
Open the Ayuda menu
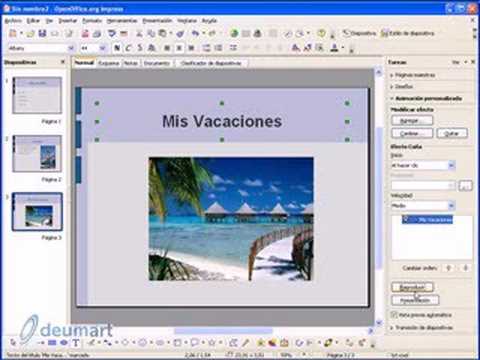(209, 21)
